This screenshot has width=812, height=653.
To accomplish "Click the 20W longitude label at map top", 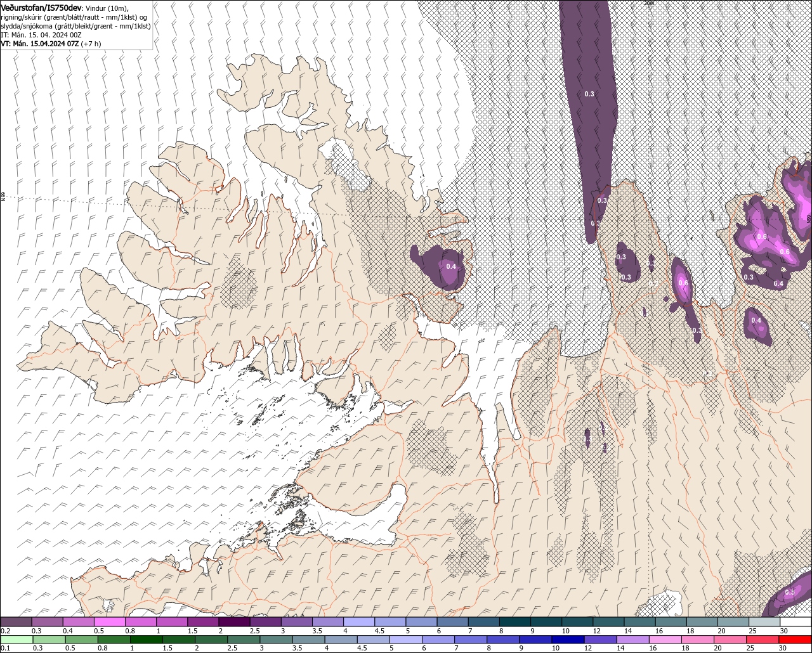I will pyautogui.click(x=648, y=3).
